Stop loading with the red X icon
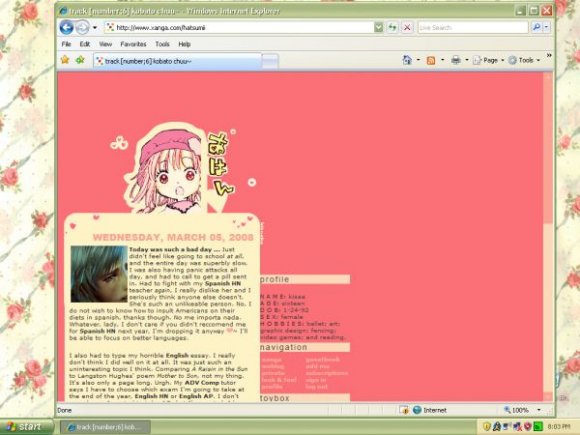The height and width of the screenshot is (435, 580). pyautogui.click(x=407, y=27)
